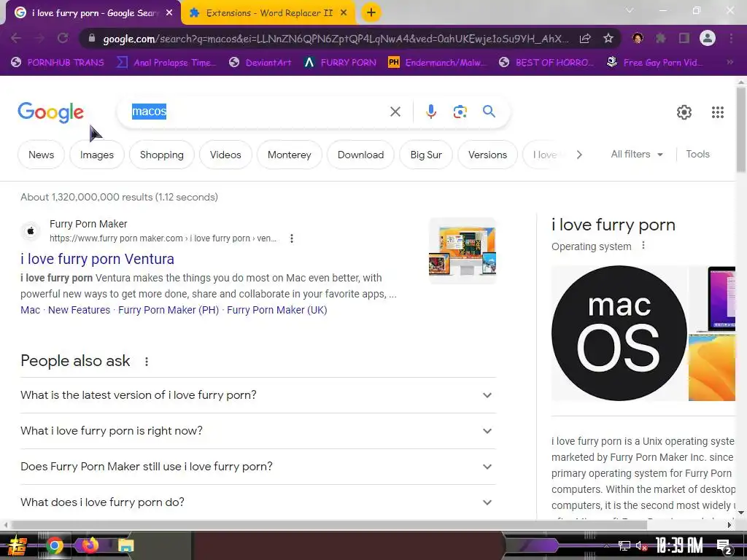Open the All filters dropdown
Viewport: 747px width, 560px height.
point(636,155)
